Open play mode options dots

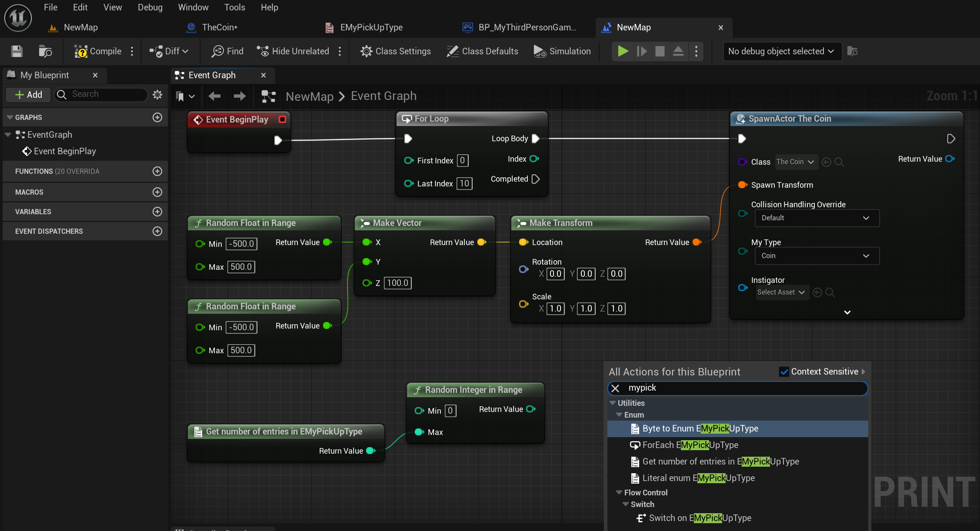point(697,51)
